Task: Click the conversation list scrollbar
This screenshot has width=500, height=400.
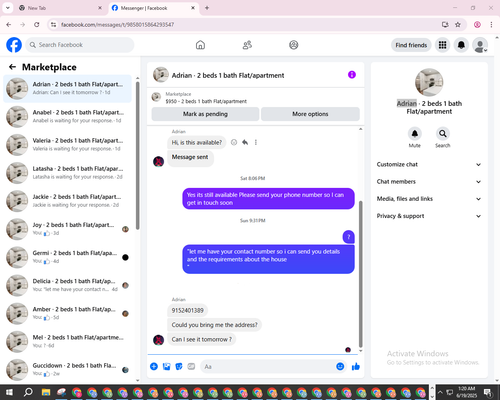Action: pos(137,155)
